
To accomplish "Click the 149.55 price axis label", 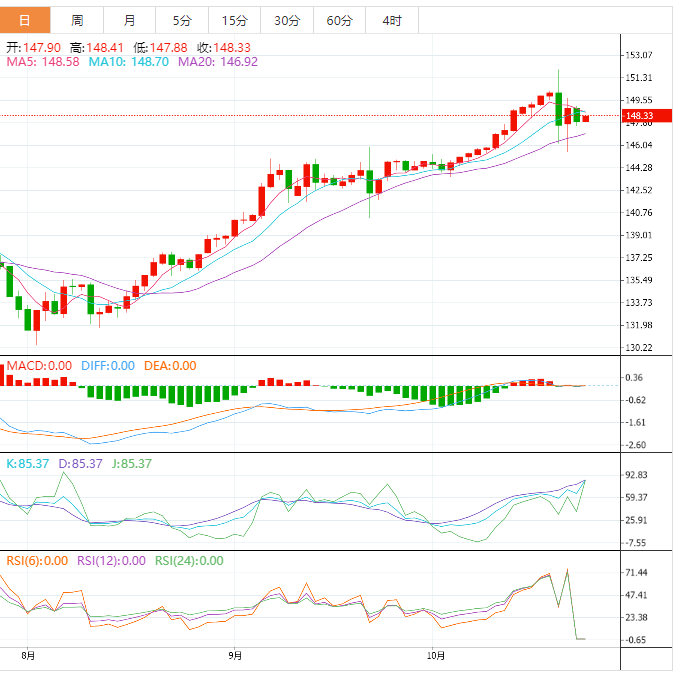I will click(x=639, y=100).
